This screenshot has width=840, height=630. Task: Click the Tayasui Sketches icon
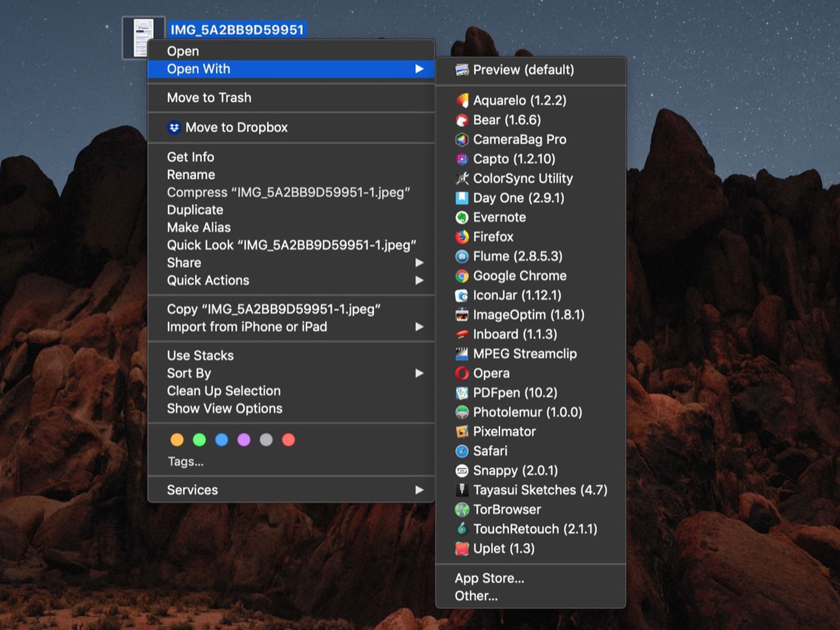462,490
